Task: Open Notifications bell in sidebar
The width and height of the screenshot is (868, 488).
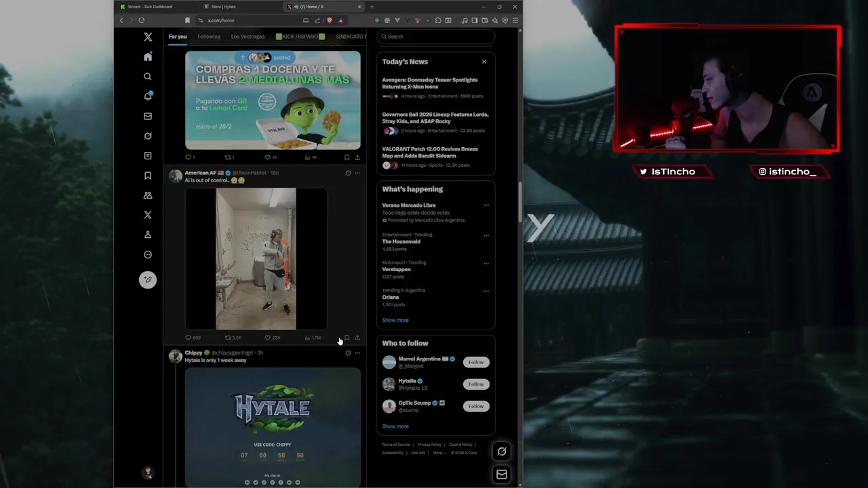Action: click(x=148, y=96)
